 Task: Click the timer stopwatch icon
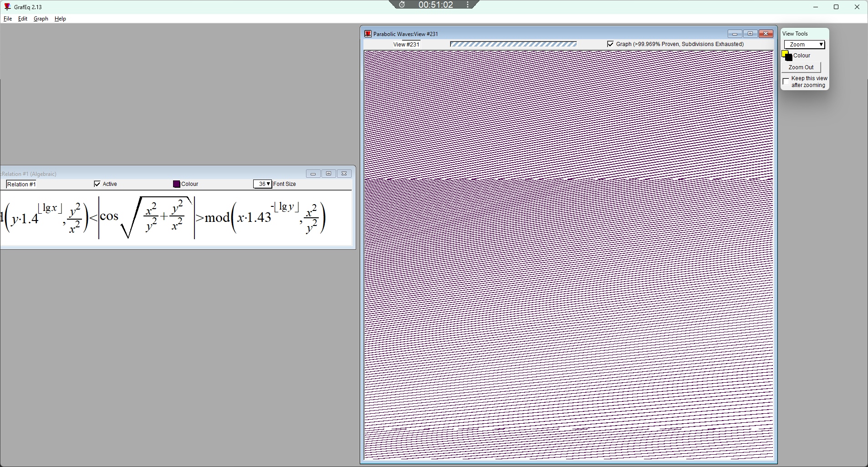402,5
